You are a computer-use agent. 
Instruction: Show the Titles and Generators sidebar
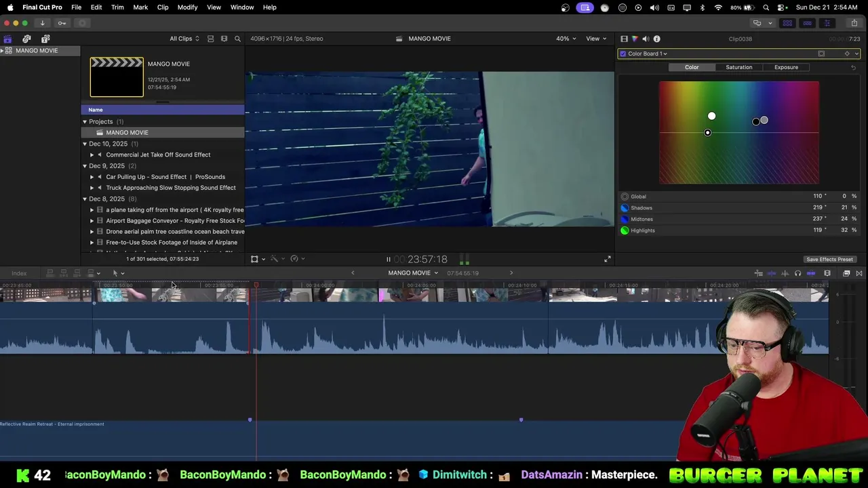pyautogui.click(x=45, y=39)
